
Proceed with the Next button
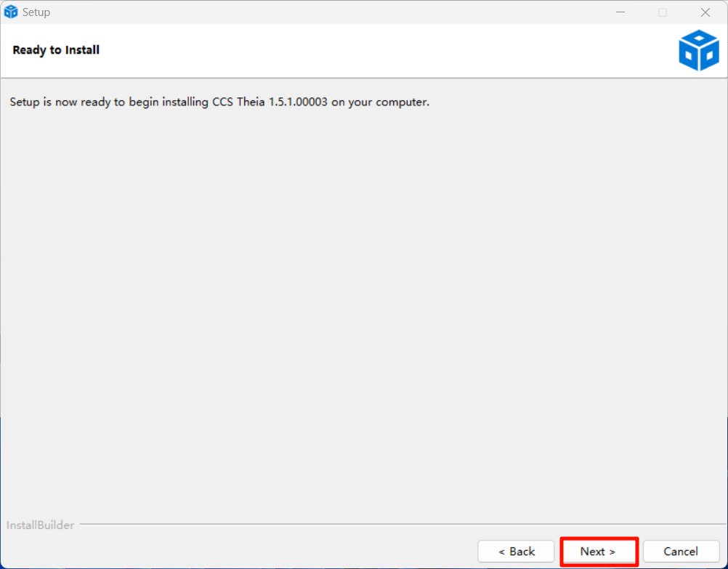click(x=599, y=552)
